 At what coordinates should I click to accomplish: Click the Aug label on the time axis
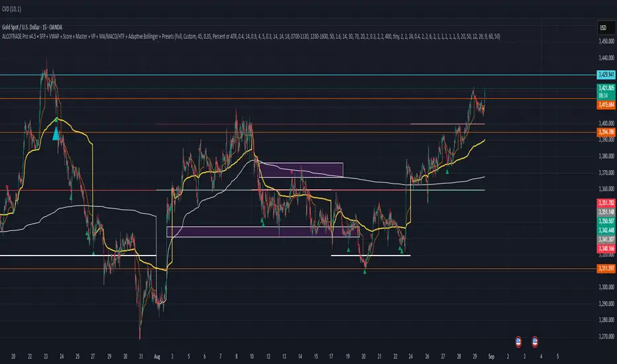tap(157, 357)
